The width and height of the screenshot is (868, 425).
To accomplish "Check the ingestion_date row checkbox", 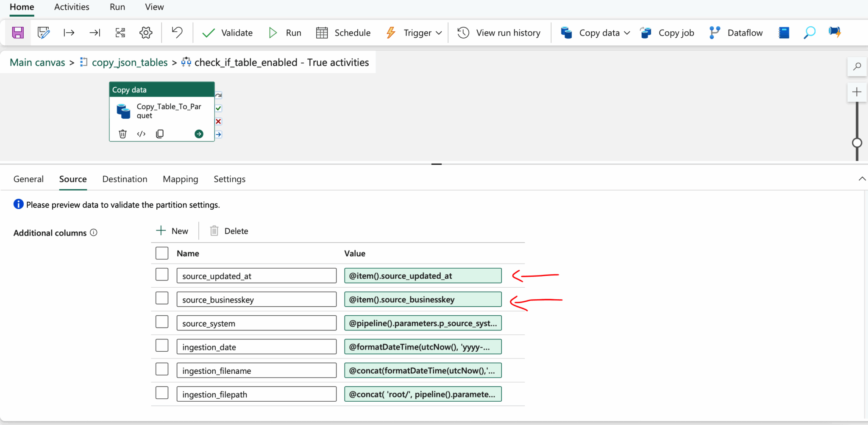I will 162,346.
